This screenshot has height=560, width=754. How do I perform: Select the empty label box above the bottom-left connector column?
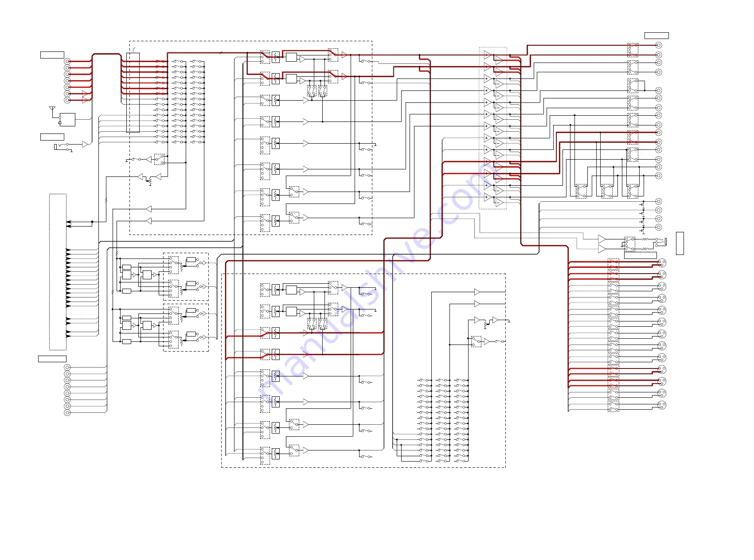[52, 359]
